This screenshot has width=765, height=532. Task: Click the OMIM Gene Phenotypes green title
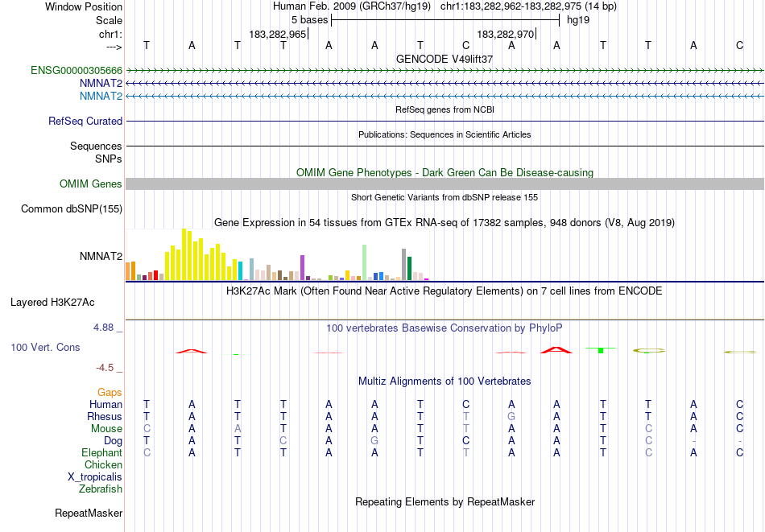(x=445, y=172)
